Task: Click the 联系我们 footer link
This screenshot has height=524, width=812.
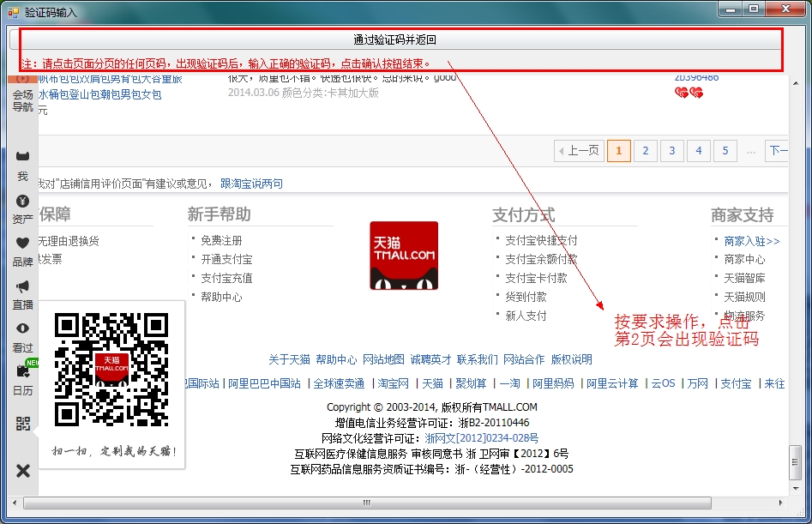Action: (x=477, y=360)
